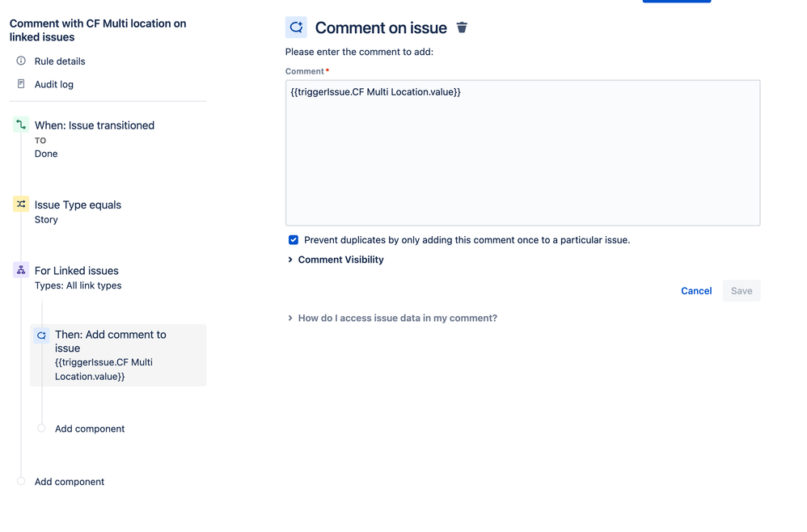Click the Save button
The image size is (807, 532).
tap(741, 291)
